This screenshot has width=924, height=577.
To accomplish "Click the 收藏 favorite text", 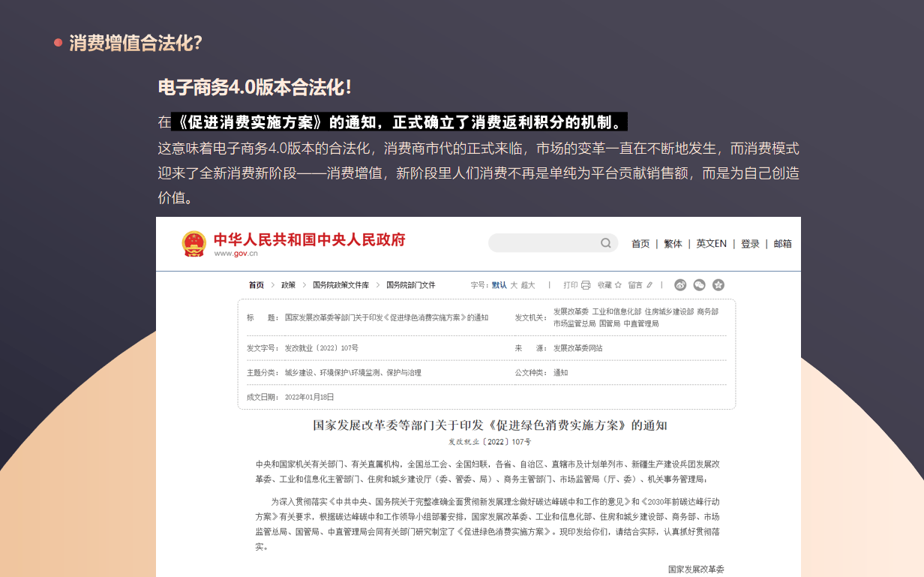I will 604,285.
